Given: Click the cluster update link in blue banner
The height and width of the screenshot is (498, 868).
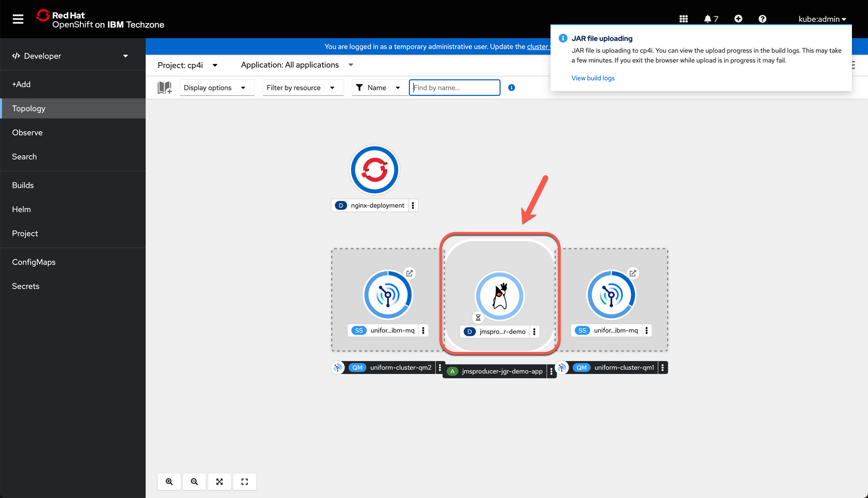Looking at the screenshot, I should pyautogui.click(x=538, y=46).
